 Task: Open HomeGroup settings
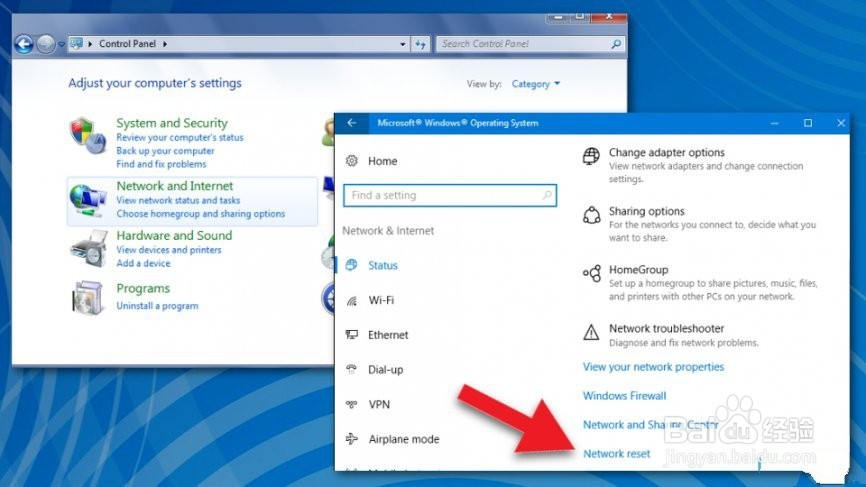coord(638,269)
